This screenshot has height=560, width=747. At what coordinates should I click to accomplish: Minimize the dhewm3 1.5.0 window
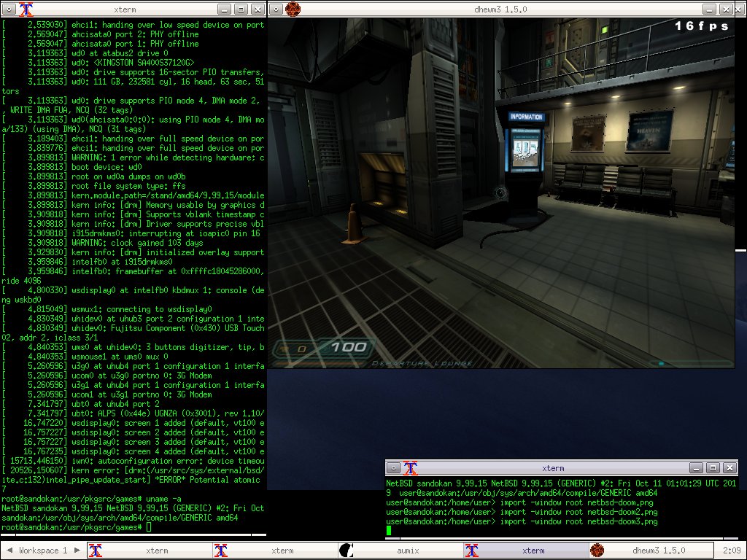pos(709,9)
